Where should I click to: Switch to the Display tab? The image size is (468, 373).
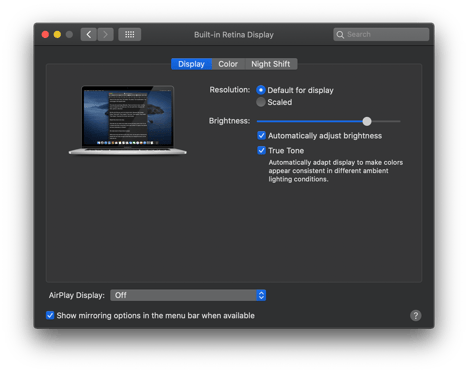click(191, 64)
